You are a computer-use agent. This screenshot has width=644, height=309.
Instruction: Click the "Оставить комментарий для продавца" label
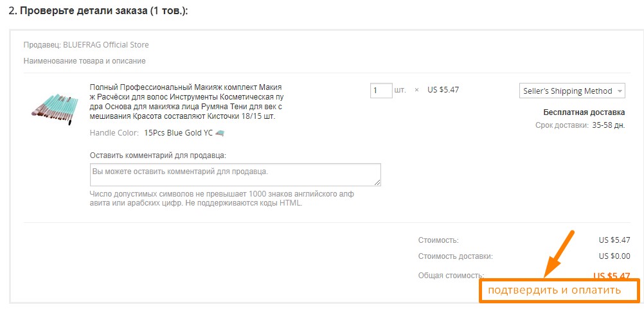(158, 155)
